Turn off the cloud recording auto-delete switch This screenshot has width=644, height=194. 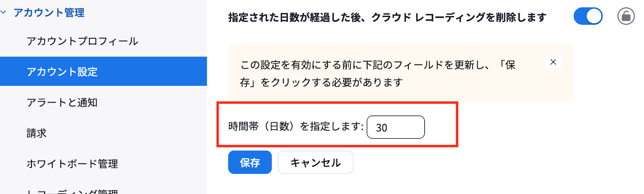click(588, 17)
